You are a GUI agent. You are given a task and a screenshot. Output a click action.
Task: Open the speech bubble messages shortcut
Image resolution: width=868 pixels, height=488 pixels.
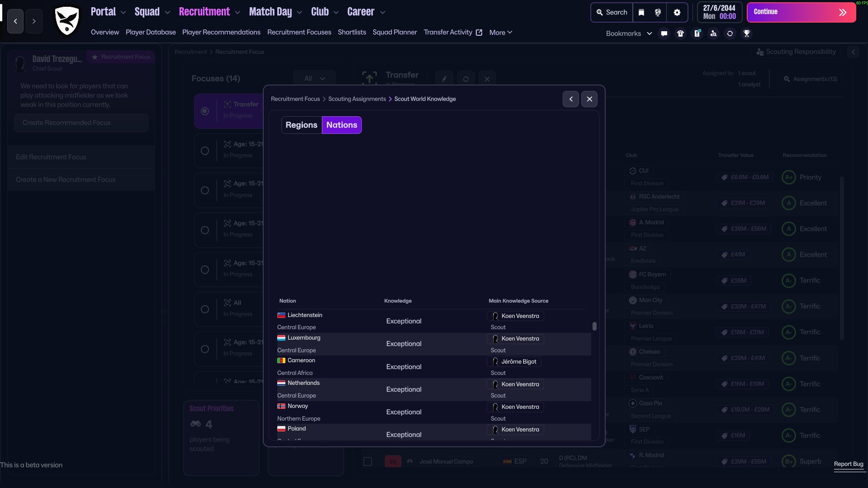point(664,33)
